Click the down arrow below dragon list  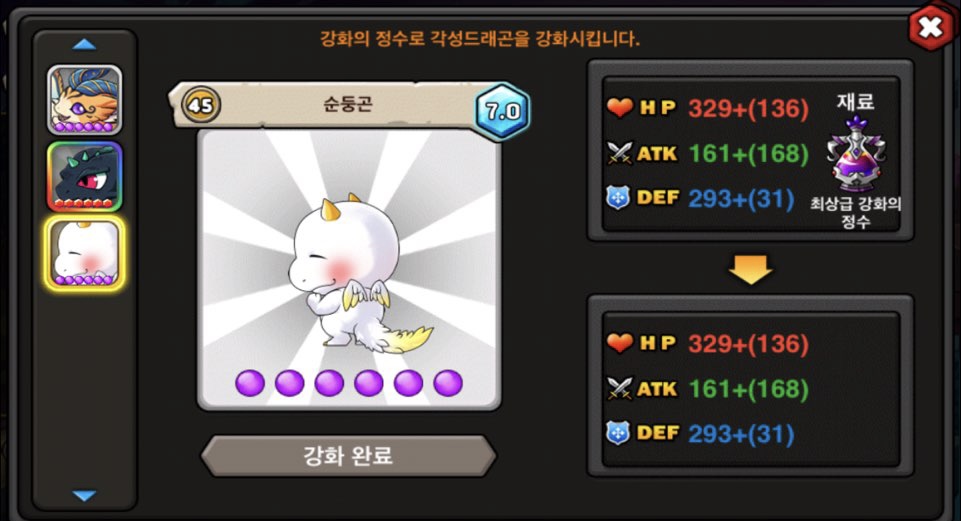tap(84, 495)
